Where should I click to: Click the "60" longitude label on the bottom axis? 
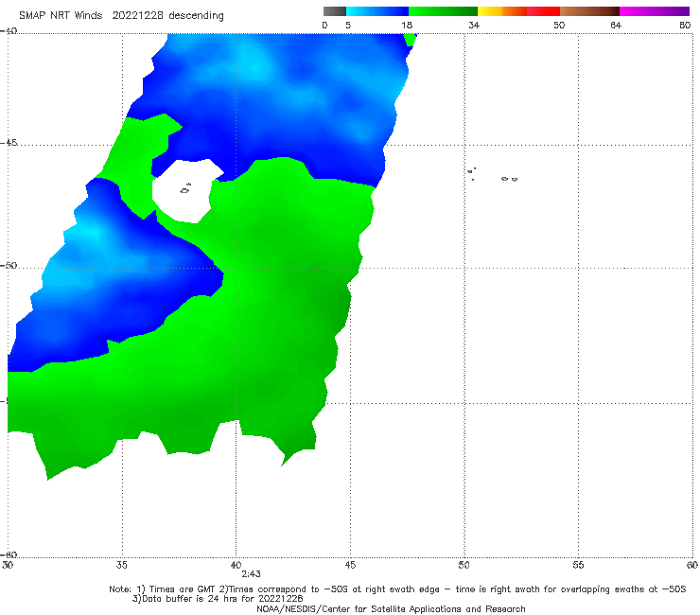[692, 565]
